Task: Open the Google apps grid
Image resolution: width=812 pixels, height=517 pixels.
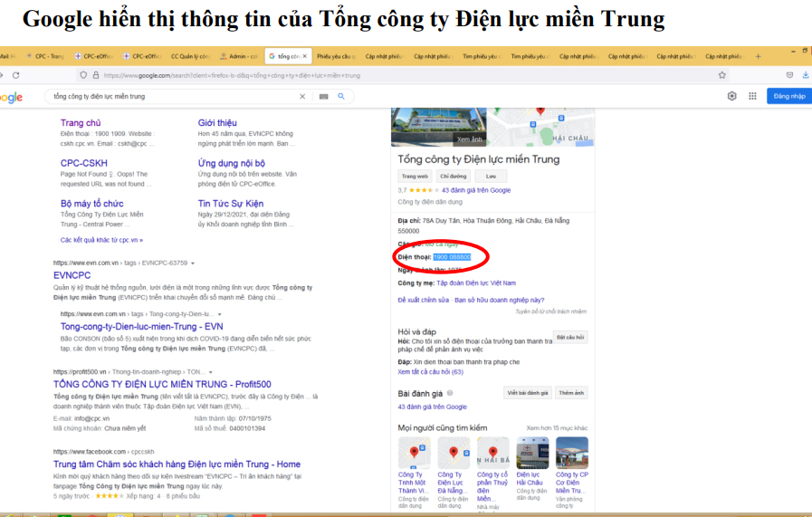Action: [x=752, y=96]
